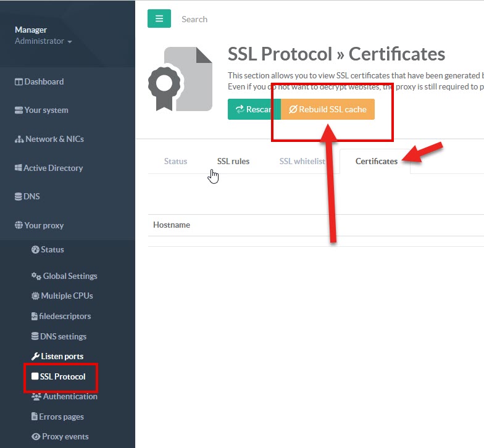484x448 pixels.
Task: Sort by the Hostname column header
Action: (172, 225)
